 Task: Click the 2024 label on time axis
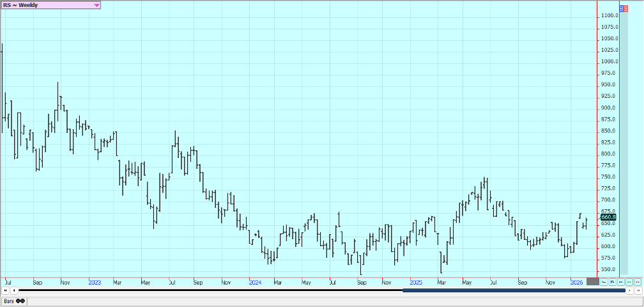coord(255,281)
